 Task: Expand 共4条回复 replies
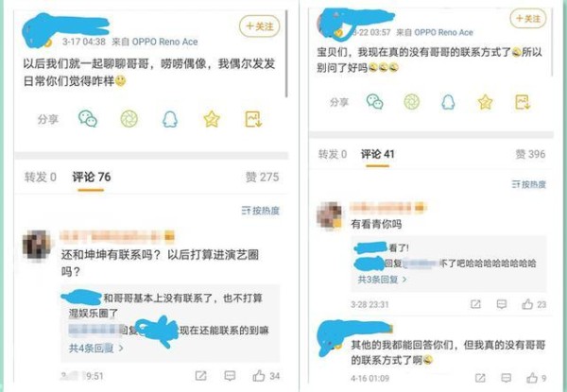(x=96, y=349)
